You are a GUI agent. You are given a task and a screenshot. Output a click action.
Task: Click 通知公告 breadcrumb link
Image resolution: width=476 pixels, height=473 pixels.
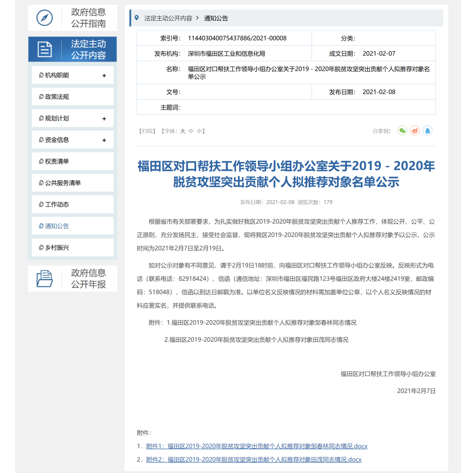tap(216, 18)
